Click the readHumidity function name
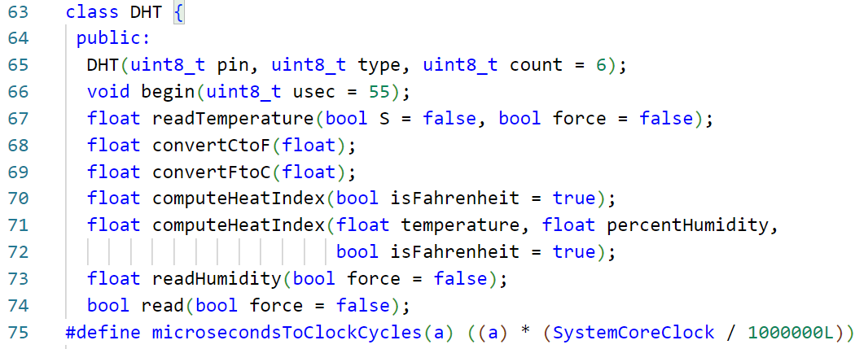 click(217, 279)
